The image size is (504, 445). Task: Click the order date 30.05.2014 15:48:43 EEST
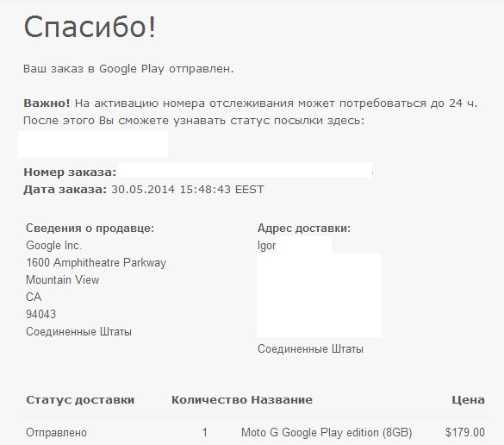coord(188,189)
